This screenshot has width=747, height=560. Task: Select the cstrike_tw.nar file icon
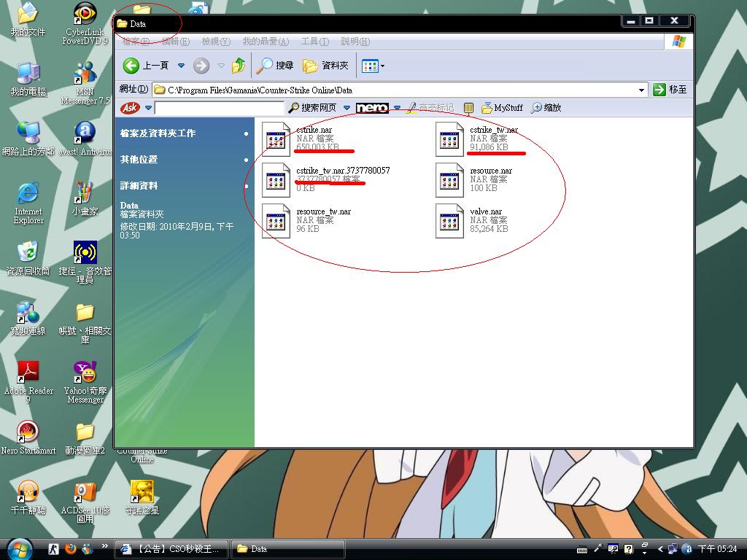[449, 139]
